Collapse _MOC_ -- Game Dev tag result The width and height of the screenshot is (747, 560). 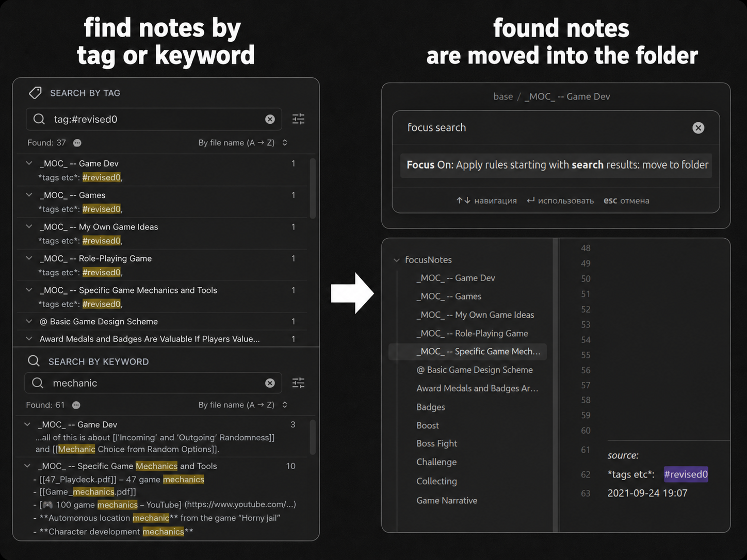pos(29,163)
